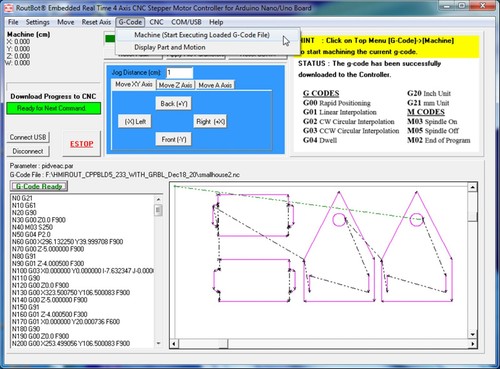Click part preview horizontal scroll left arrow
Screen dimensions: 500x369
[174, 344]
